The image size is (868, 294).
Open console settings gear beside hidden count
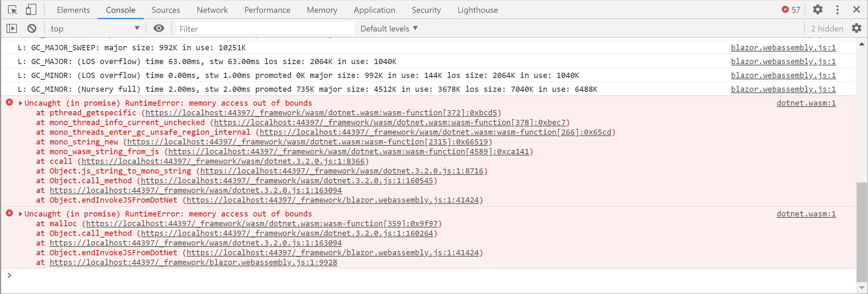click(856, 28)
